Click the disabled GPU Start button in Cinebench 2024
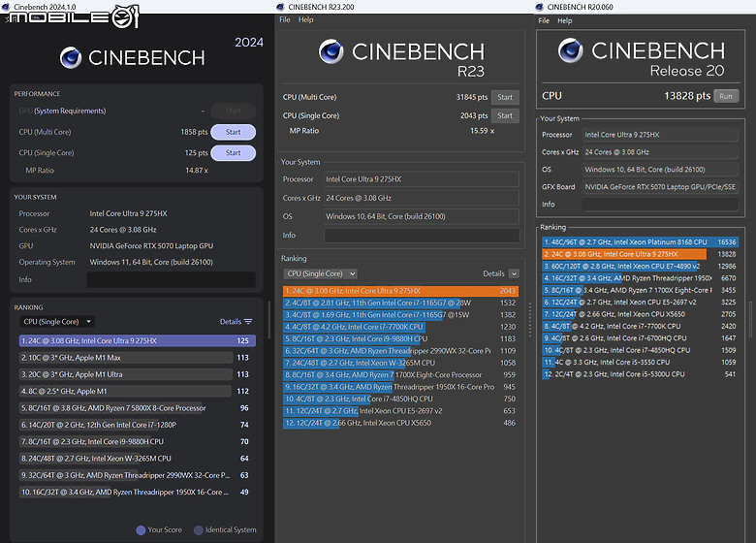 coord(234,111)
